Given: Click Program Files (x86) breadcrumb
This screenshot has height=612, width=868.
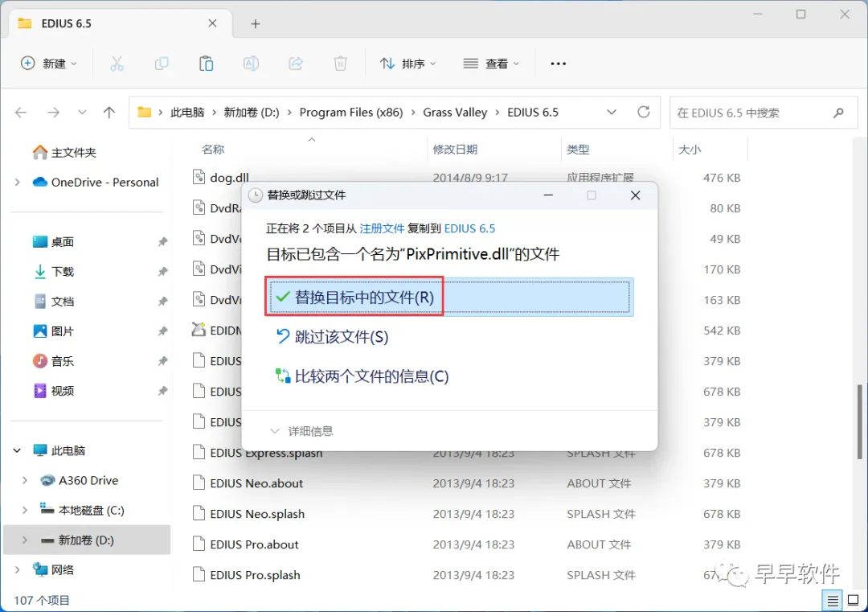Looking at the screenshot, I should tap(351, 113).
